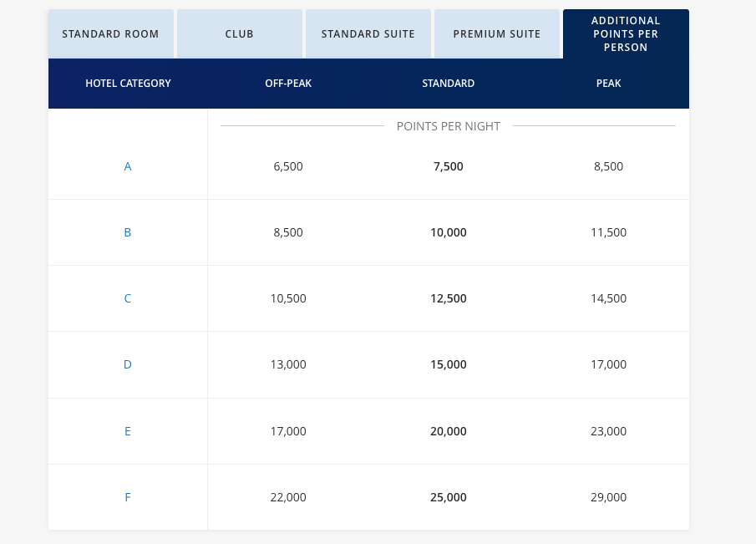View the Additional Points Per Person tab
756x544 pixels.
[625, 33]
